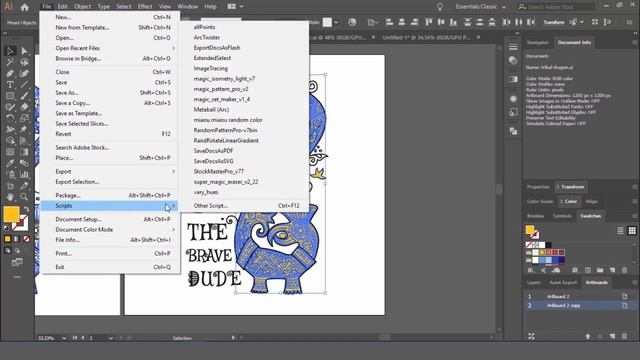This screenshot has width=640, height=360.
Task: Click the Move Up arrow in Artboards panel
Action: [588, 336]
